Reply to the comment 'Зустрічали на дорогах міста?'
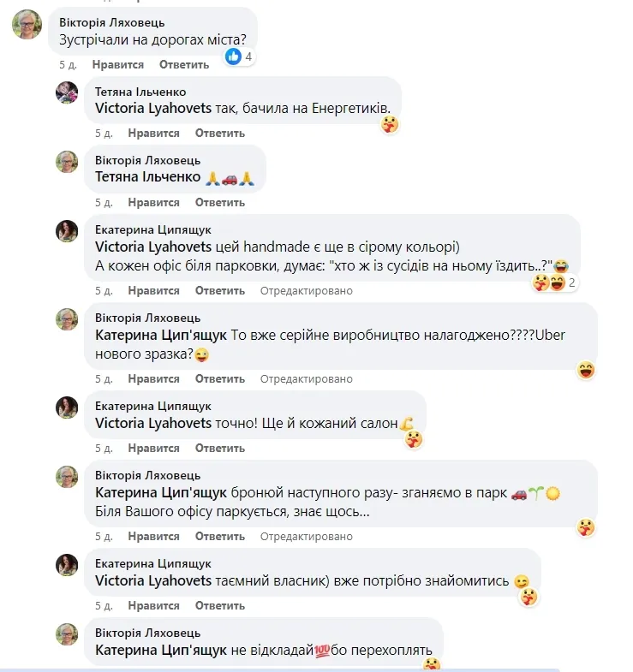The height and width of the screenshot is (672, 633). (x=184, y=64)
